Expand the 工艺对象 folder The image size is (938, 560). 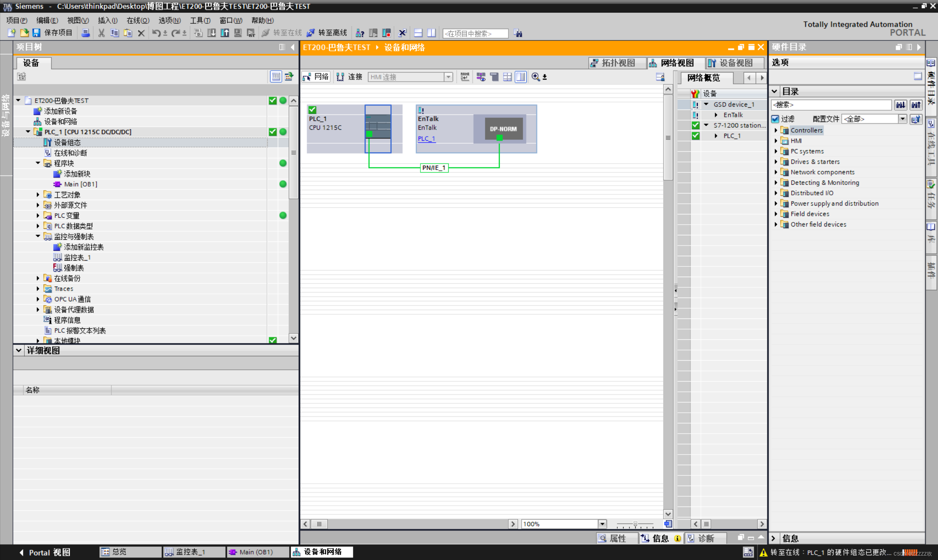[x=38, y=195]
